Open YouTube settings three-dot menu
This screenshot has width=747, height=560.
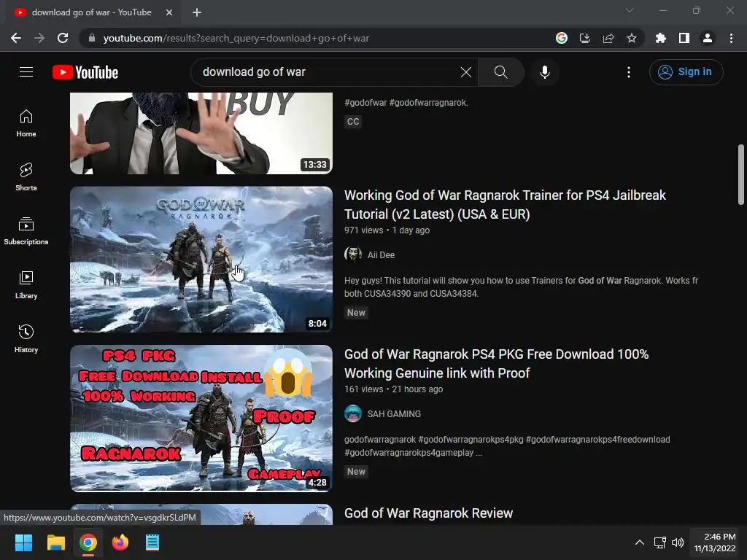coord(629,72)
